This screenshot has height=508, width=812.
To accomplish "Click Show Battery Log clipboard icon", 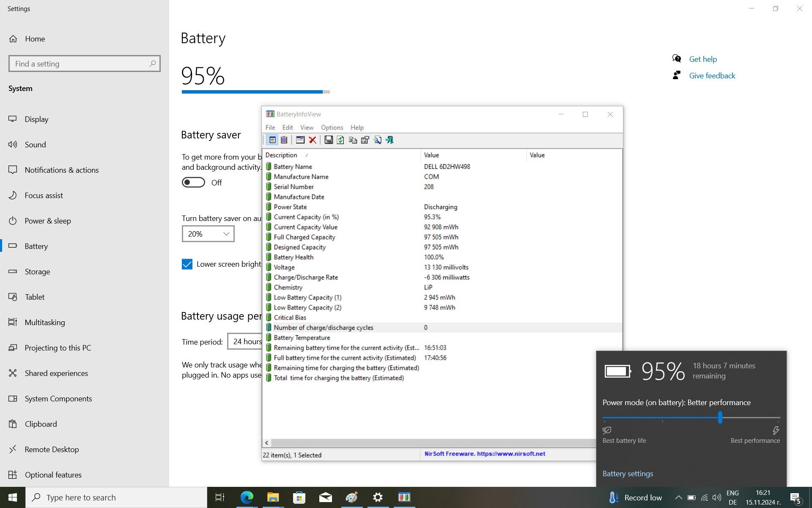I will [284, 140].
